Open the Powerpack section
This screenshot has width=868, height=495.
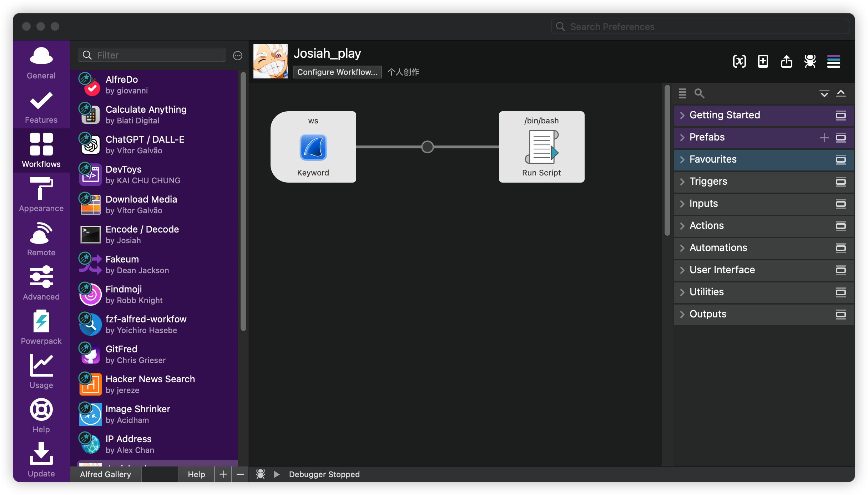click(x=41, y=327)
